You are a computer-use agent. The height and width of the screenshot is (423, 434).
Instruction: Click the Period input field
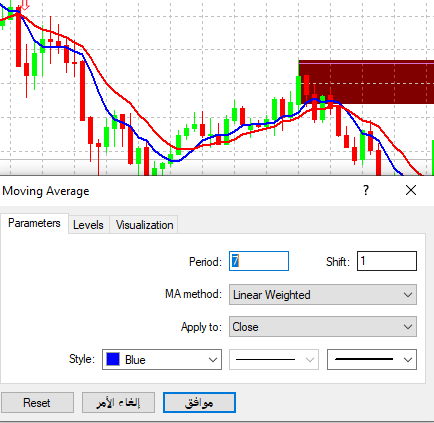tap(259, 261)
